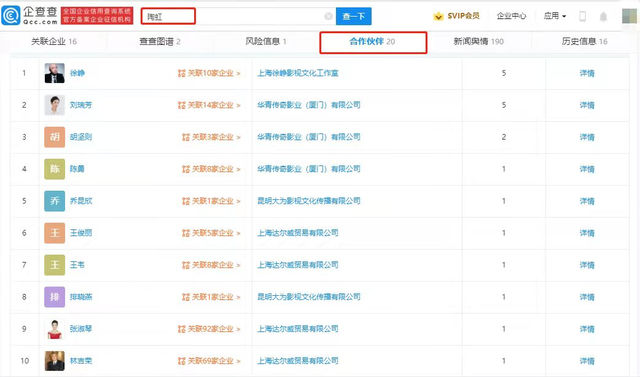Click the orange 胡 avatar tile in row 3
Image resolution: width=640 pixels, height=377 pixels.
coord(55,137)
